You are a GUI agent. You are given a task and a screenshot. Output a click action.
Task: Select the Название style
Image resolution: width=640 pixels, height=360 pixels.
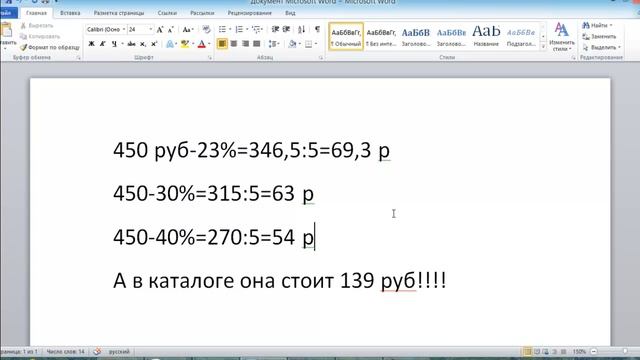coord(486,37)
